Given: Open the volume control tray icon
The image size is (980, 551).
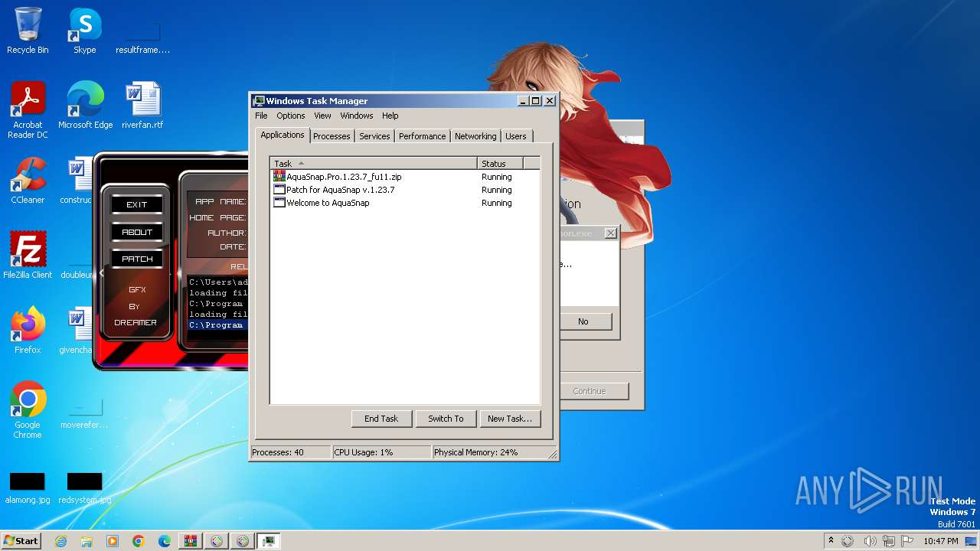Looking at the screenshot, I should point(870,541).
